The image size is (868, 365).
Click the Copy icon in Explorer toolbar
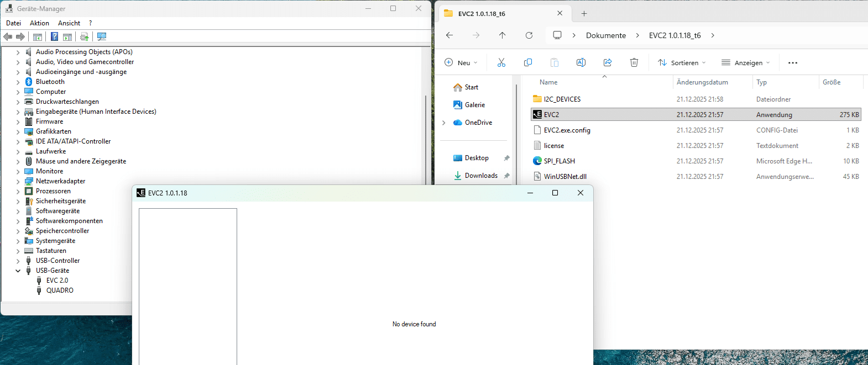528,62
